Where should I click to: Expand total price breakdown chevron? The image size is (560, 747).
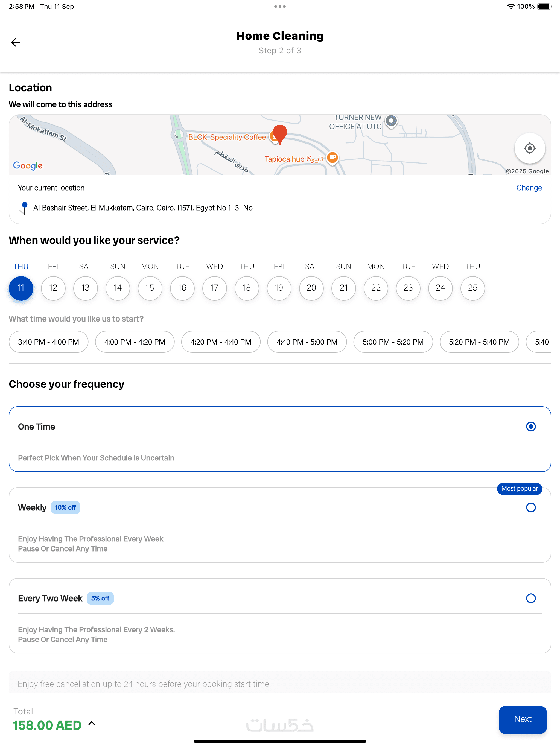[92, 723]
